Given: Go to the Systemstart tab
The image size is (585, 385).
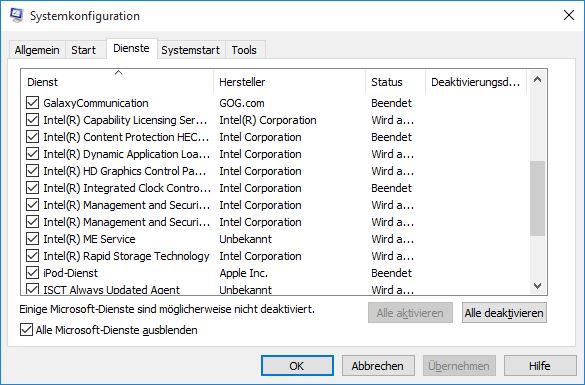Looking at the screenshot, I should pyautogui.click(x=190, y=50).
